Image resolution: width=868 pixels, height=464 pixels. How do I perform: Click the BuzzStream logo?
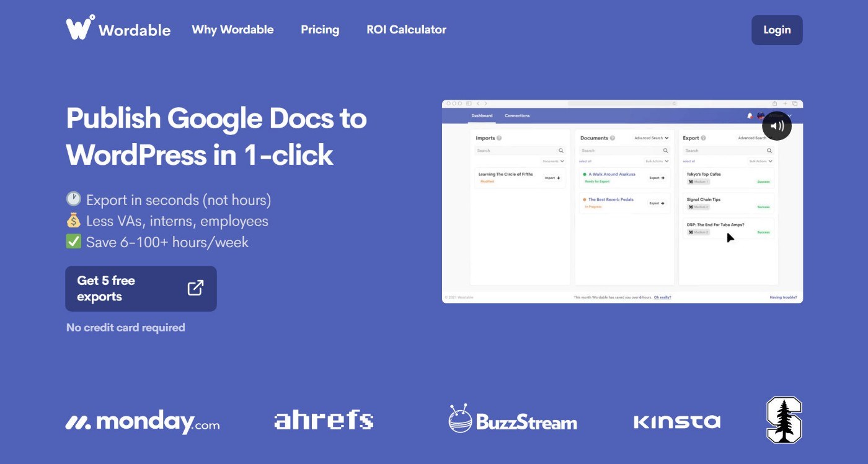tap(513, 419)
